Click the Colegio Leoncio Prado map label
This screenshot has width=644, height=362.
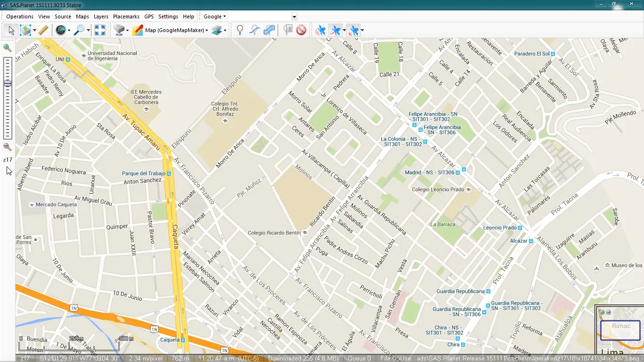pyautogui.click(x=438, y=189)
